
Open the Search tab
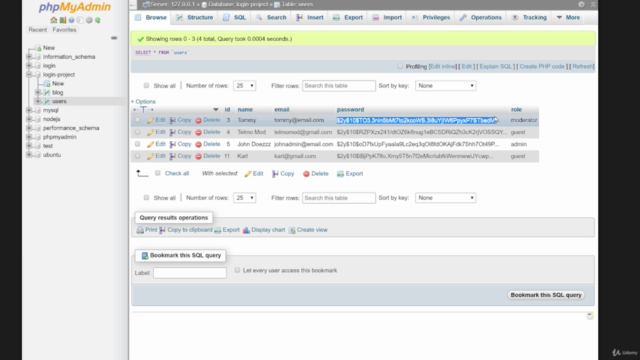click(271, 18)
